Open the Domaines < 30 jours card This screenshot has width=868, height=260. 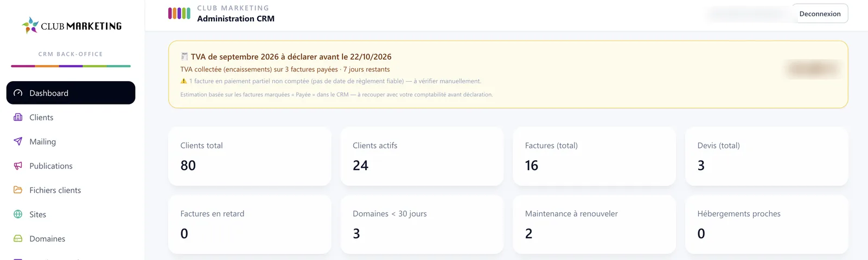click(x=422, y=224)
